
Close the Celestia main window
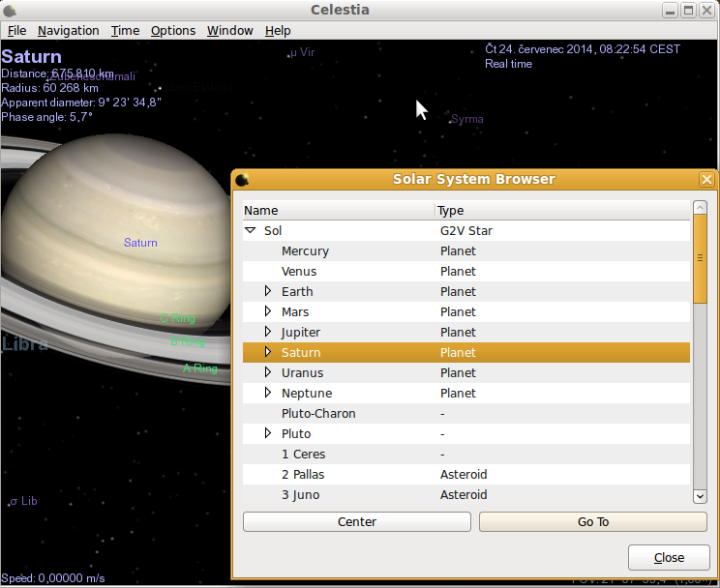point(706,10)
